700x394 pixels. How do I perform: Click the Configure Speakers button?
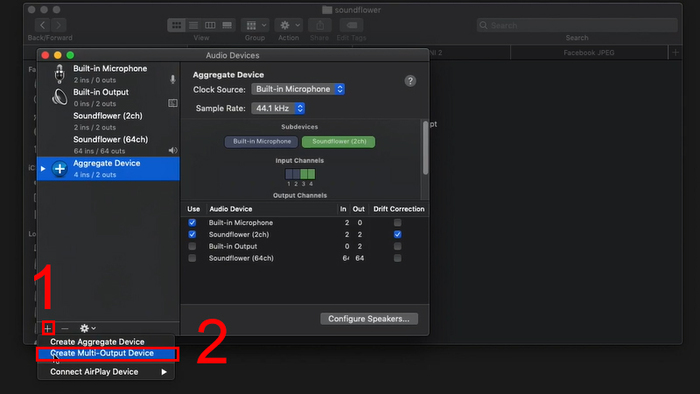tap(369, 319)
